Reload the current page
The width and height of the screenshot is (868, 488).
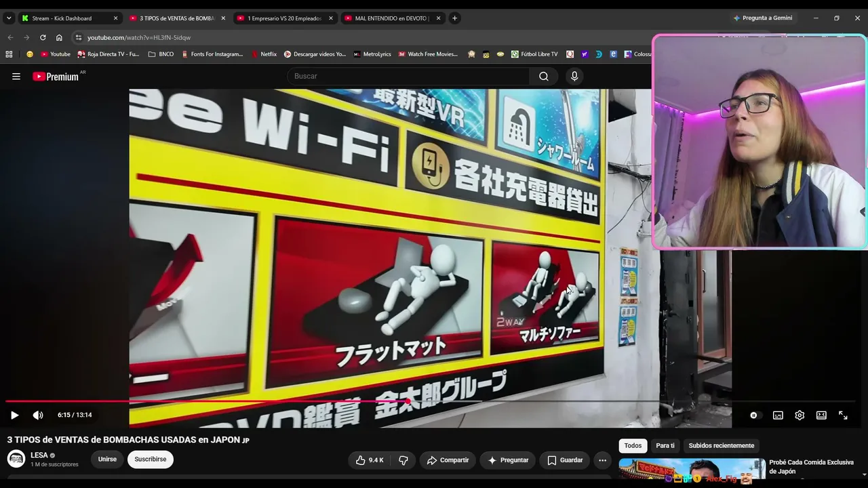[x=43, y=38]
